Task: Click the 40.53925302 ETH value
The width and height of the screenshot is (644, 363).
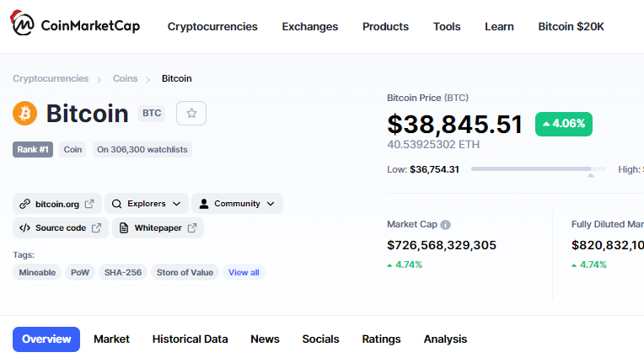Action: pos(433,145)
